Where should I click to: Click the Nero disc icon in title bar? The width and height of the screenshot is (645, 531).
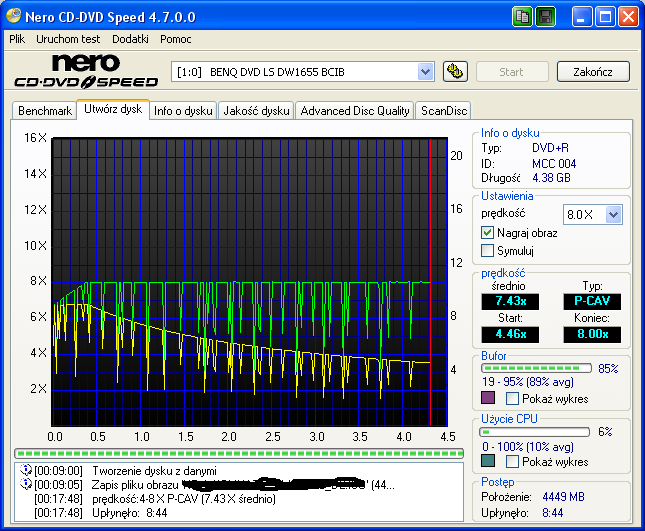[x=14, y=16]
